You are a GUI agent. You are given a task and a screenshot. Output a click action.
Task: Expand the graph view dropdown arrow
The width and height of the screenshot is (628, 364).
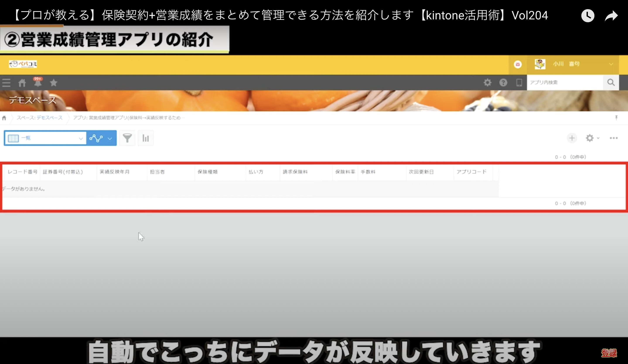tap(110, 138)
